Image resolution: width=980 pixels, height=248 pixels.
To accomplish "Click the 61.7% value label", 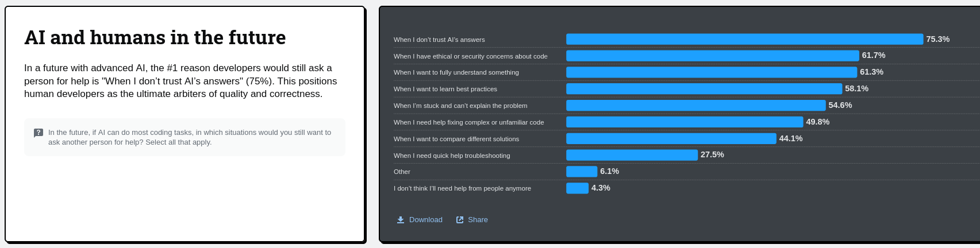I will point(873,56).
